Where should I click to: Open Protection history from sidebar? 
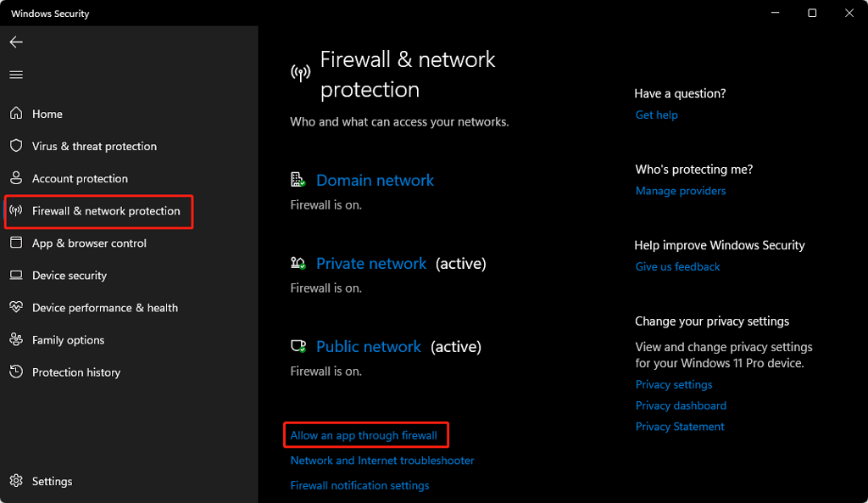tap(16, 372)
